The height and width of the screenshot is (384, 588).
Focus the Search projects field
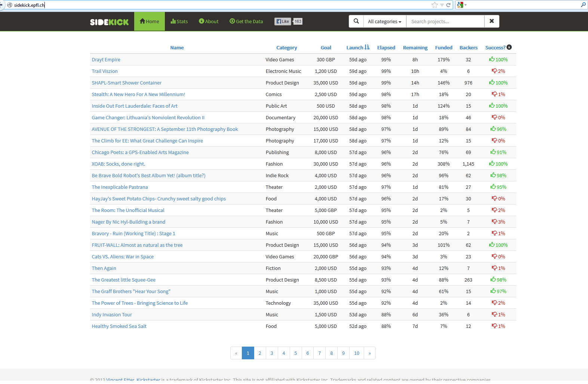(x=445, y=21)
